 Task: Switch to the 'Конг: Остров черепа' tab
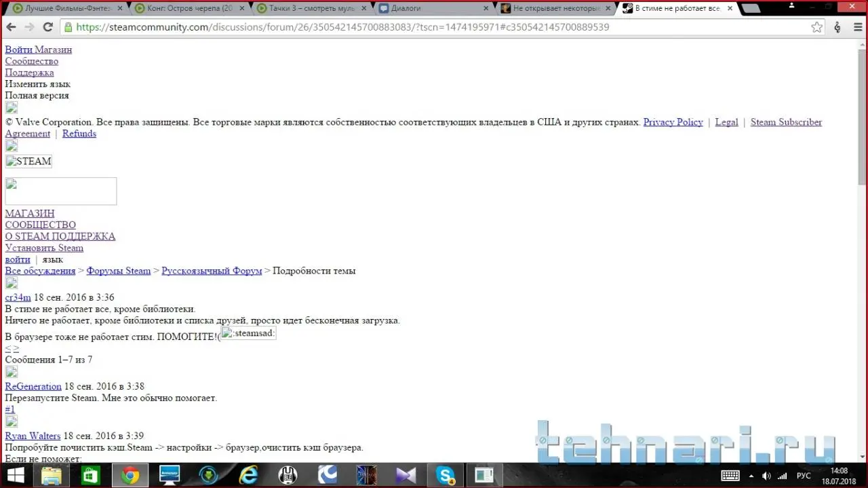tap(190, 9)
